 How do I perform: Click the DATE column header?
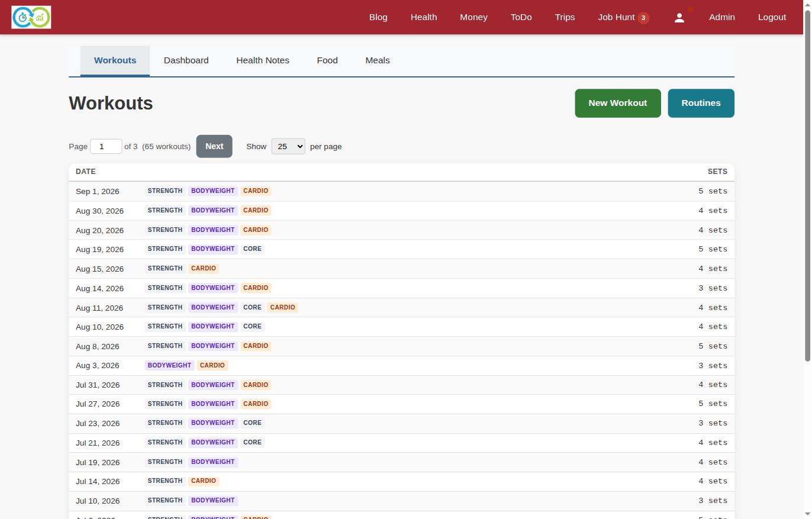coord(86,172)
